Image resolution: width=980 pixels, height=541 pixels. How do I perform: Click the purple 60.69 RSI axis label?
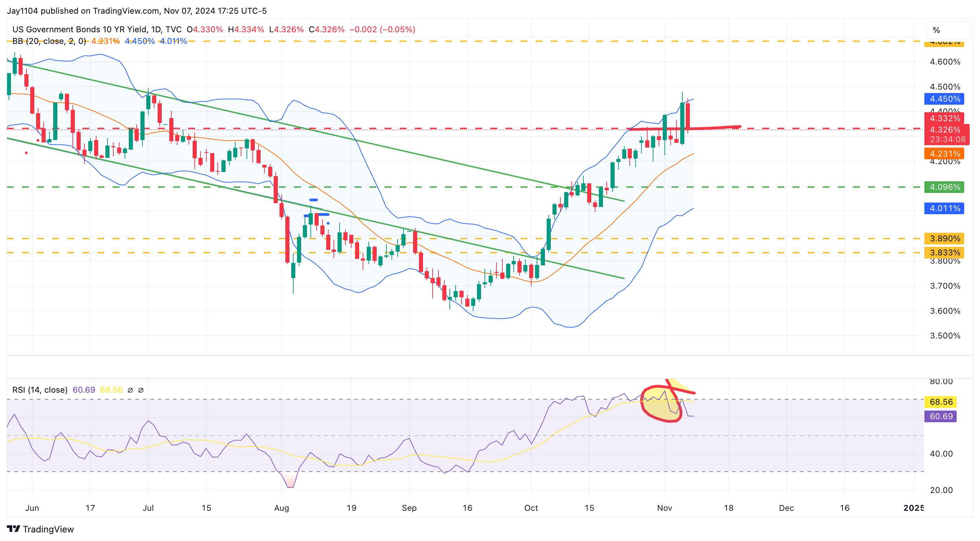(x=941, y=416)
